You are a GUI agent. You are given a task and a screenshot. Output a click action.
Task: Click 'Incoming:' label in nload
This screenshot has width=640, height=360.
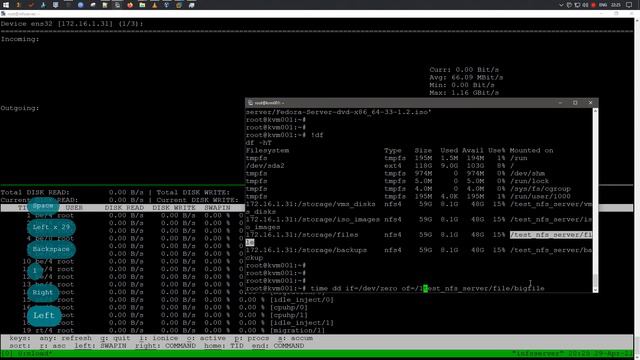(x=20, y=39)
